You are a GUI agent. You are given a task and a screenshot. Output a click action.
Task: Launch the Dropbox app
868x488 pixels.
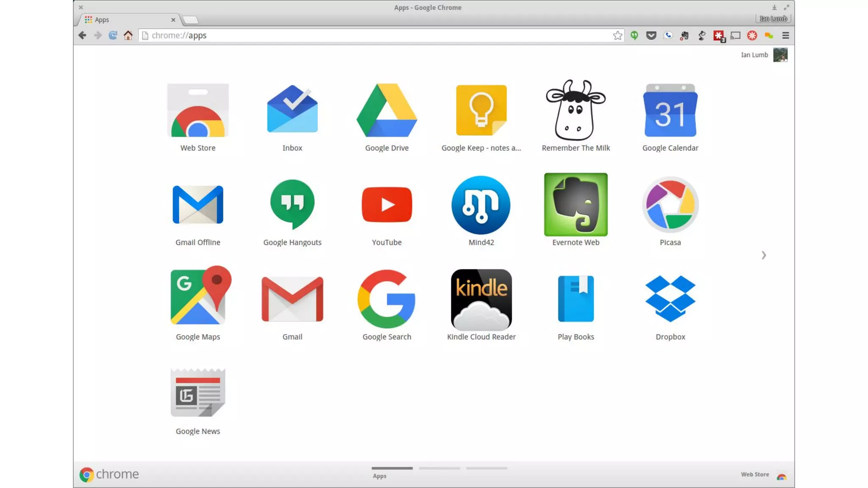click(x=670, y=299)
